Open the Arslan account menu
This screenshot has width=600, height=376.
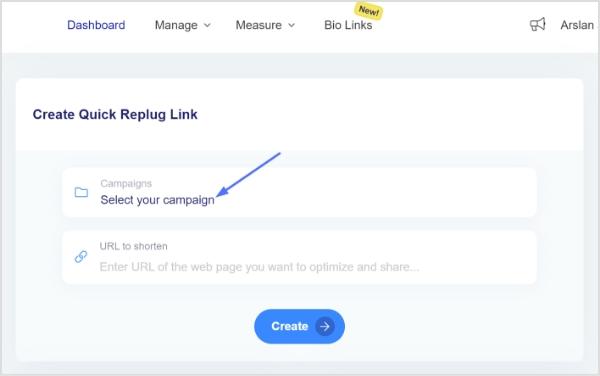(577, 25)
